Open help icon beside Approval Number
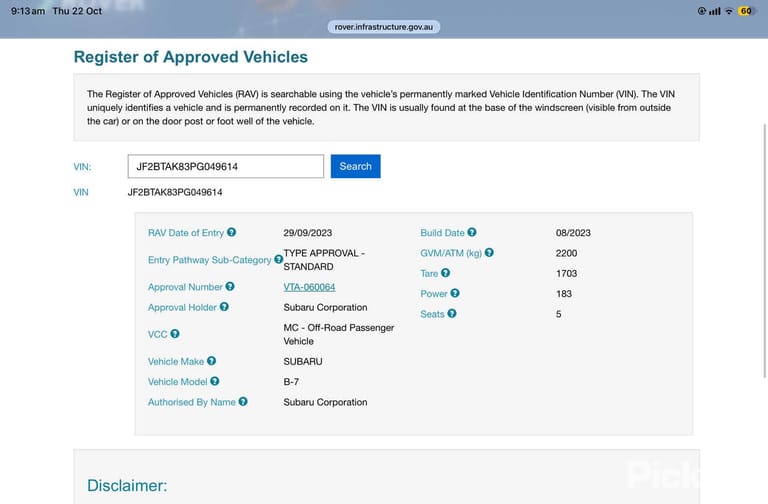The width and height of the screenshot is (768, 504). point(230,287)
